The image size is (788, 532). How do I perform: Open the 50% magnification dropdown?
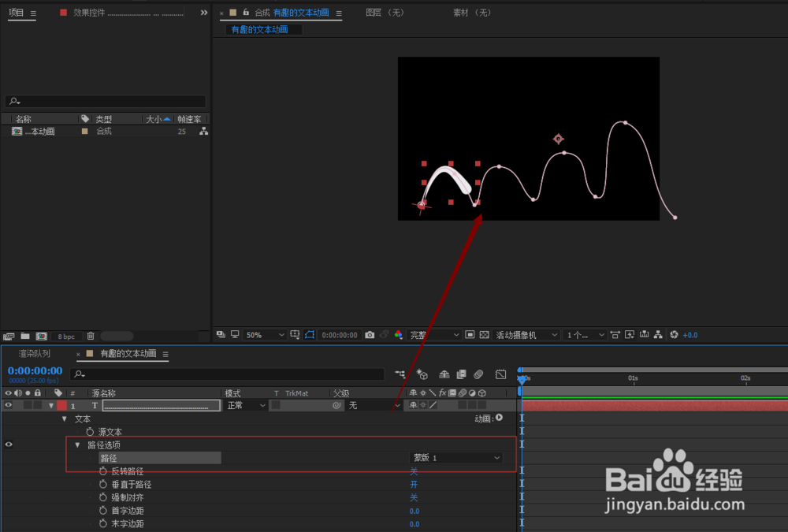(x=265, y=335)
